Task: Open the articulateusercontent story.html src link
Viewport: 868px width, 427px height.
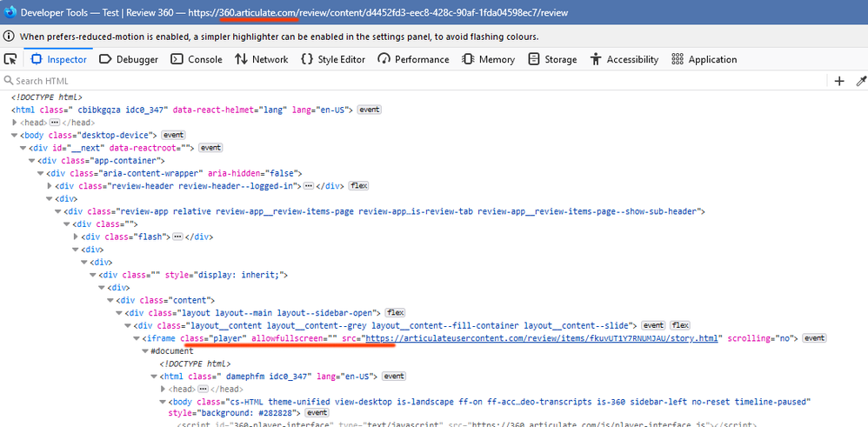Action: (x=543, y=338)
